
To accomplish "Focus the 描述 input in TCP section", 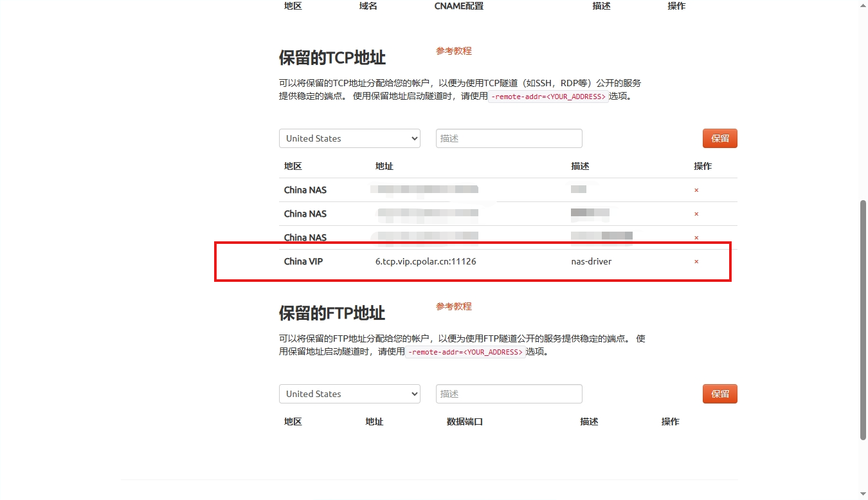I will pos(509,138).
